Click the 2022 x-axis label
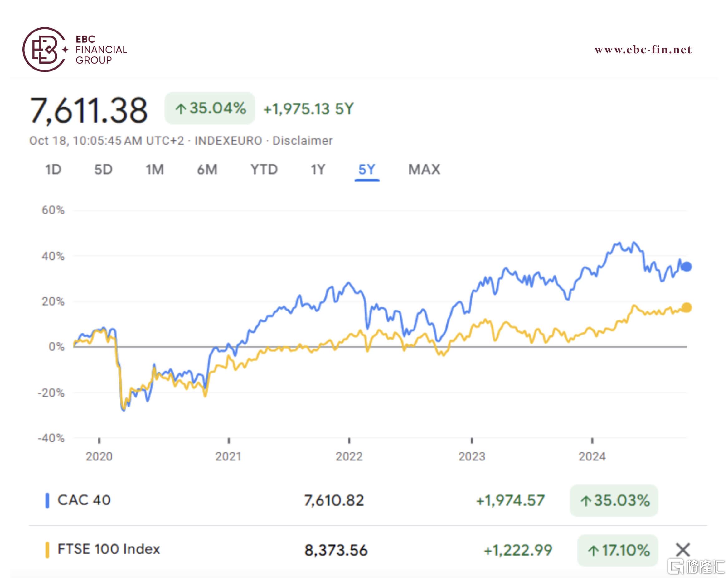Image resolution: width=728 pixels, height=578 pixels. [x=349, y=456]
